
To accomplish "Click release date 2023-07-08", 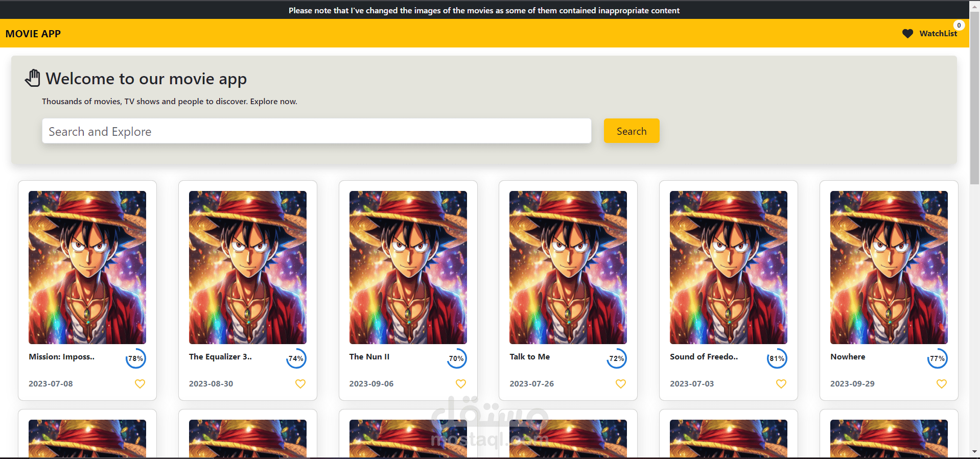I will pos(51,383).
